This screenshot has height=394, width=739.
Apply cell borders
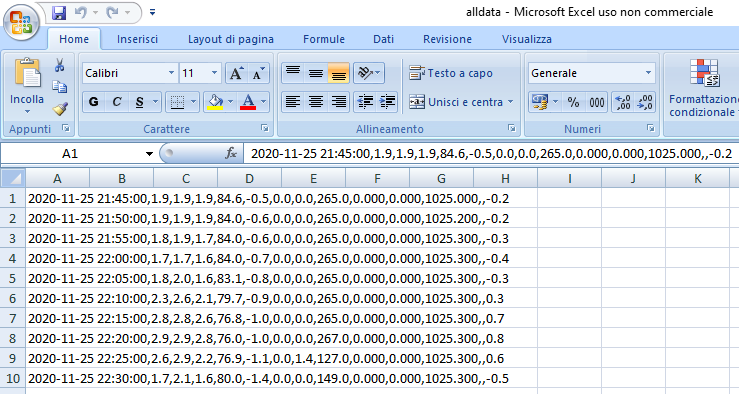click(x=177, y=102)
